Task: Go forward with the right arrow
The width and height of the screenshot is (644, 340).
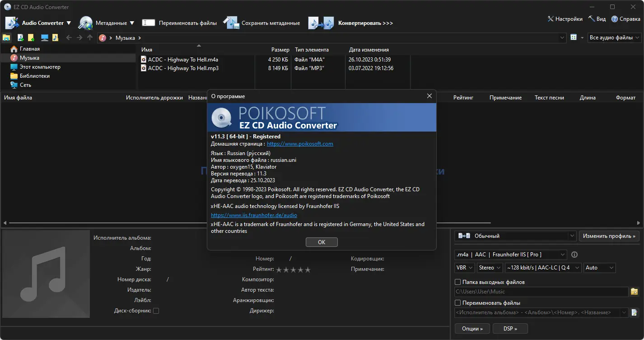Action: (79, 38)
